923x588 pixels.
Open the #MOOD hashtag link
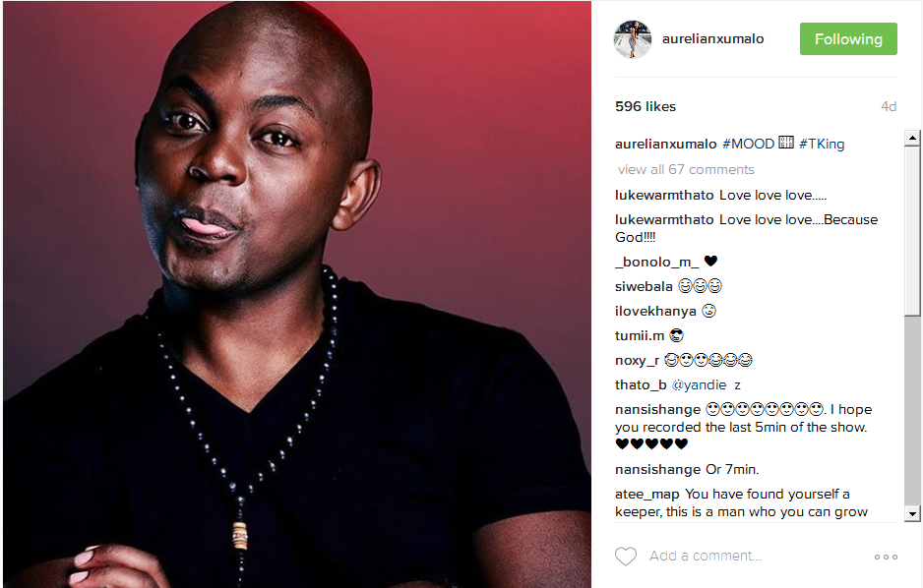748,145
